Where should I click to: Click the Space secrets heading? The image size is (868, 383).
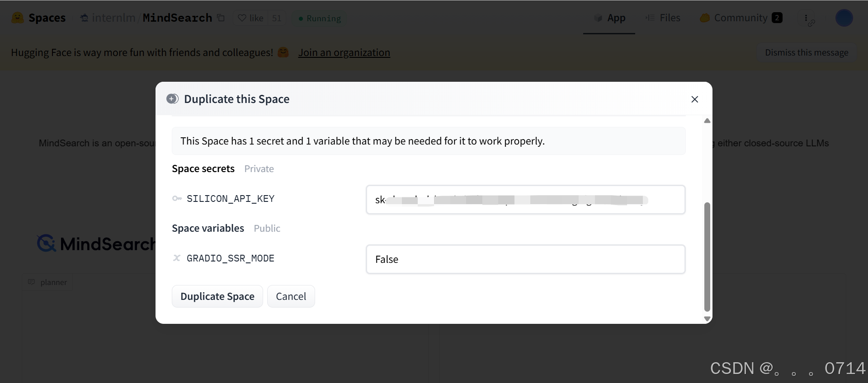pyautogui.click(x=203, y=168)
